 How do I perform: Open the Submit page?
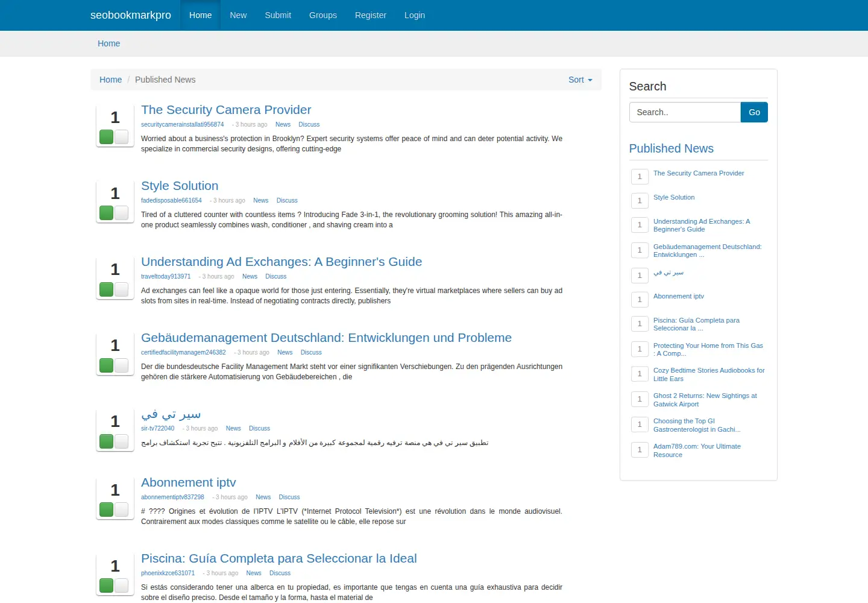278,15
